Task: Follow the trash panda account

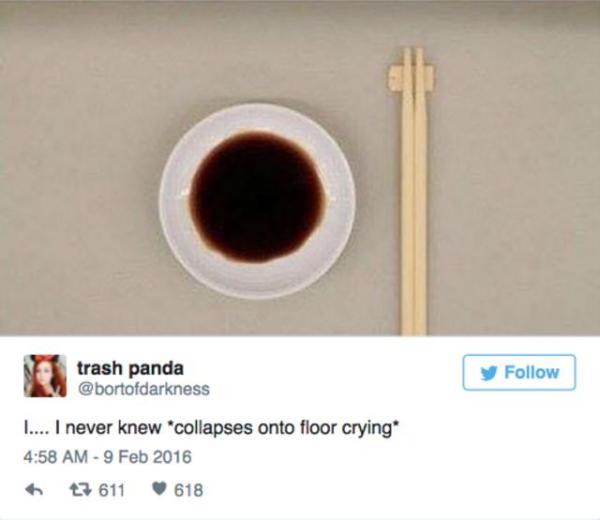Action: point(519,373)
